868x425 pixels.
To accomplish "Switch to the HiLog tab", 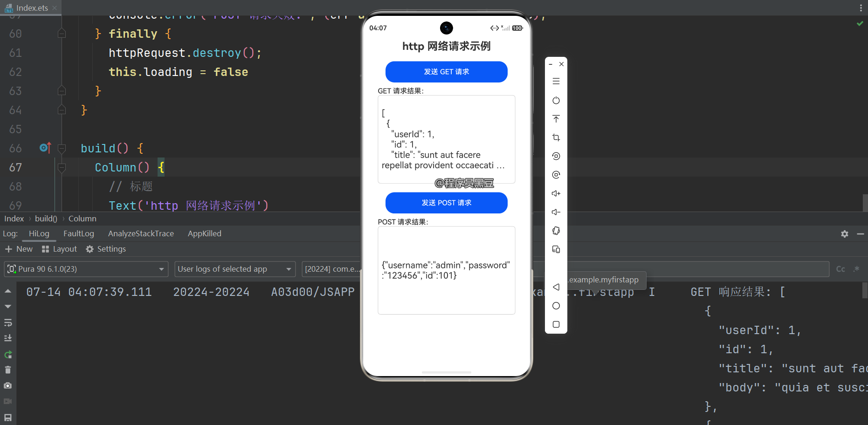I will [39, 233].
